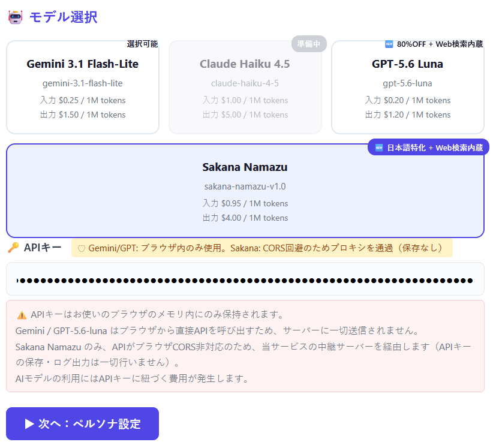Image resolution: width=496 pixels, height=448 pixels.
Task: Click the 日本語特化 + Web検索内蔵 badge text
Action: (x=435, y=148)
